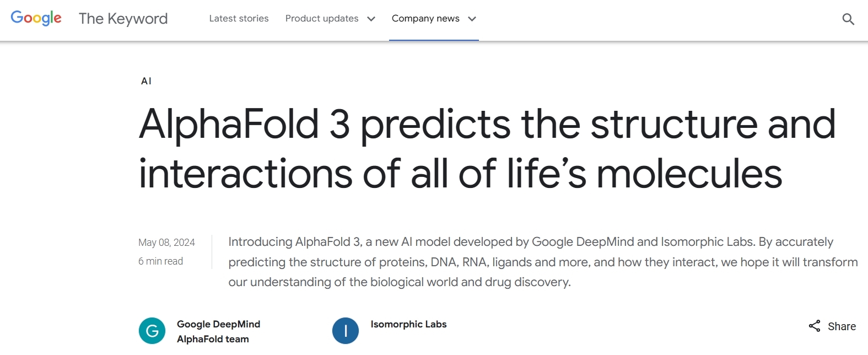Image resolution: width=868 pixels, height=355 pixels.
Task: Click the share icon
Action: 815,326
